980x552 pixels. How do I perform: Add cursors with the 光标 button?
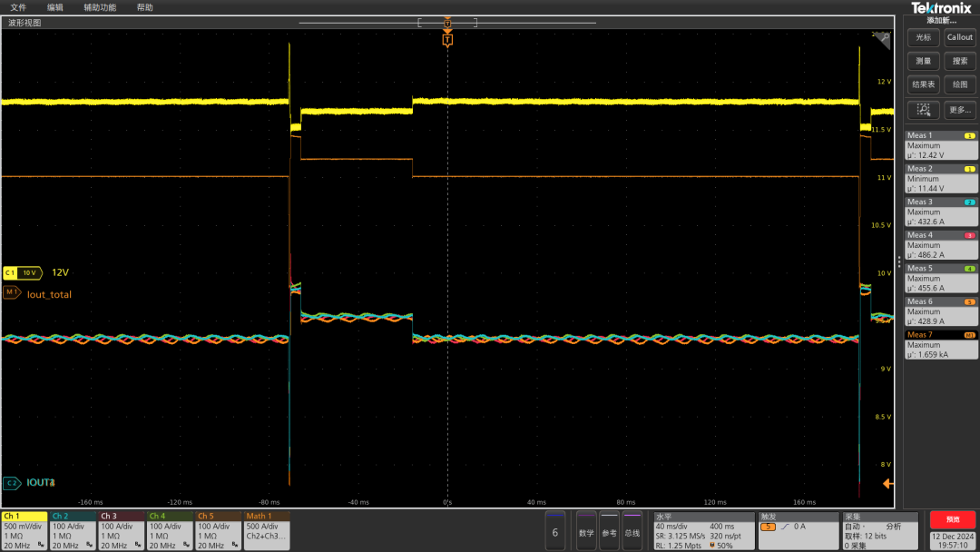pos(923,37)
